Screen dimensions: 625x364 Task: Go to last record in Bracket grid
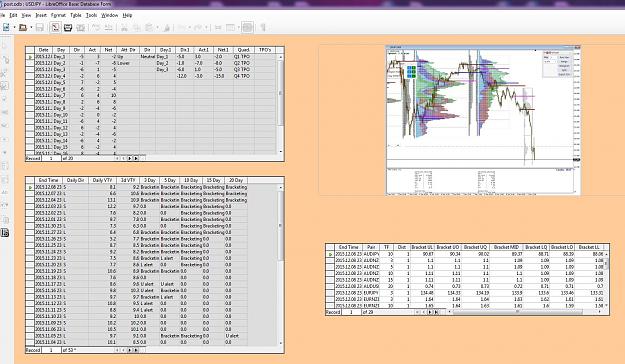436,312
